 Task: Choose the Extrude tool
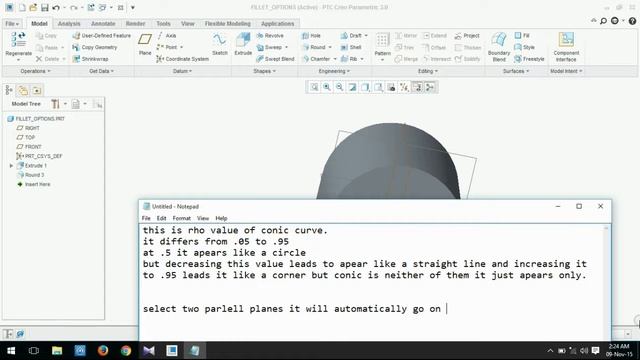tap(243, 44)
